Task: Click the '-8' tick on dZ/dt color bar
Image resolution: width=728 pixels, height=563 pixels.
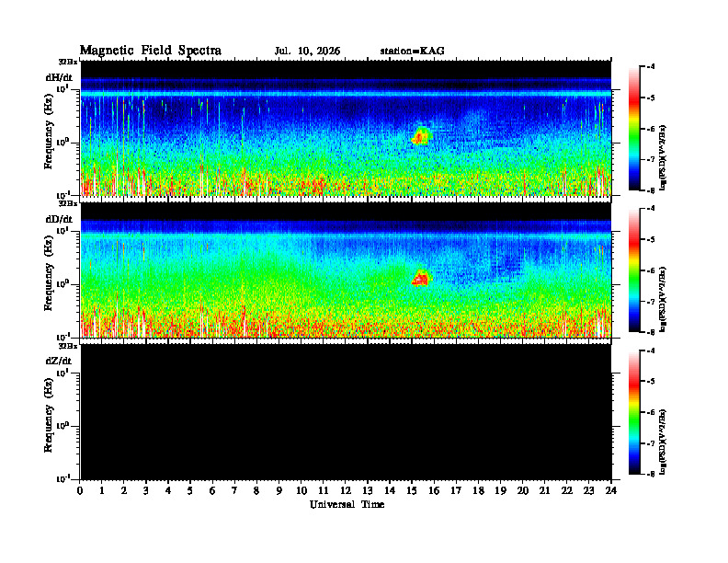Action: [651, 474]
